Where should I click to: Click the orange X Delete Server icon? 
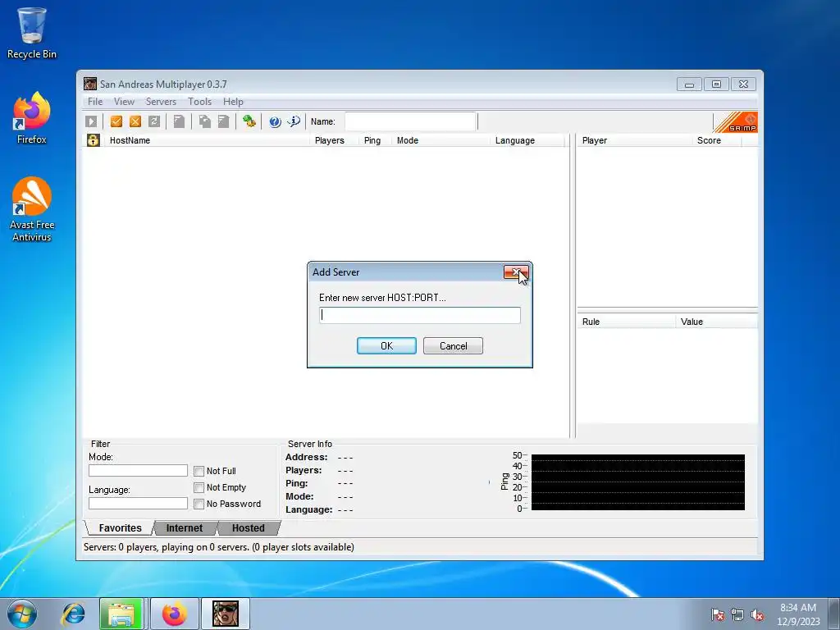pyautogui.click(x=135, y=121)
